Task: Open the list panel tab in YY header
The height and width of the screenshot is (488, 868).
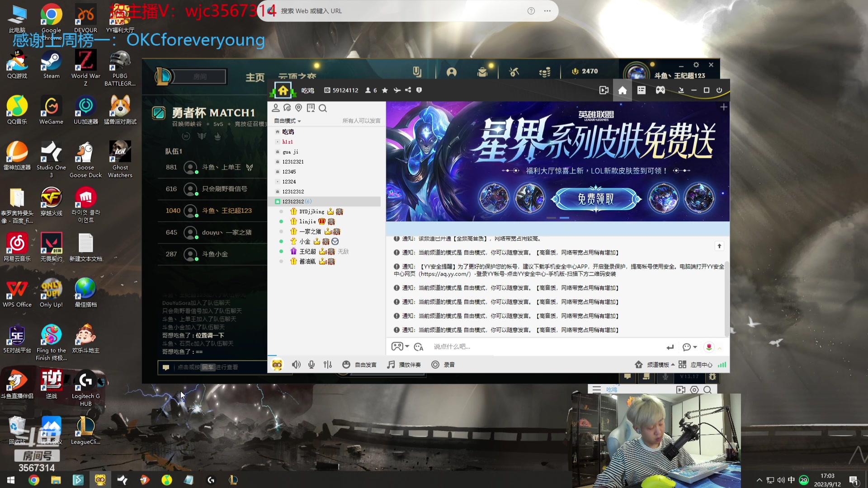Action: 642,90
